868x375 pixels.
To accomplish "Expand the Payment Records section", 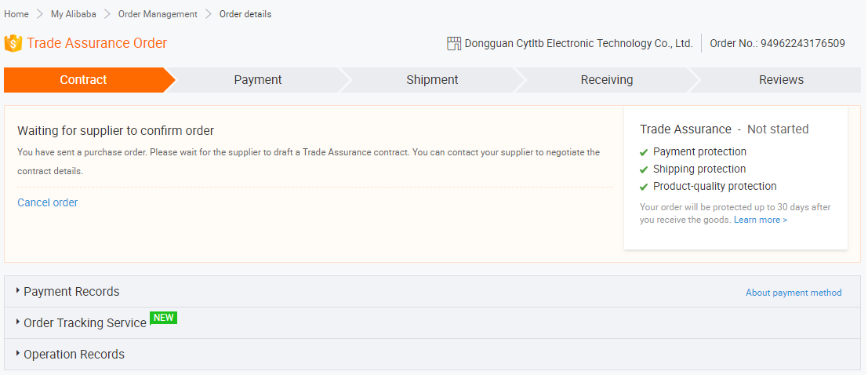I will 71,292.
